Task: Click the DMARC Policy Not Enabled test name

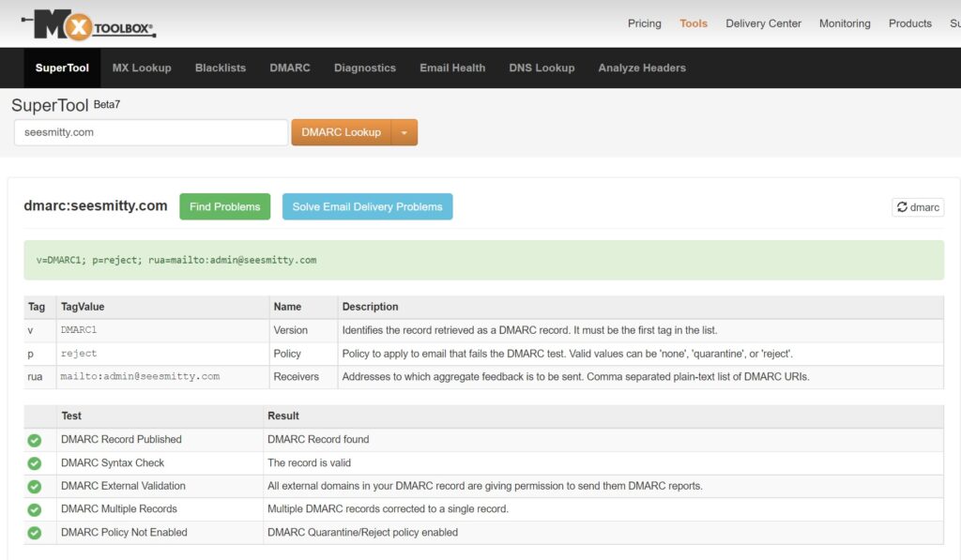Action: click(x=125, y=533)
